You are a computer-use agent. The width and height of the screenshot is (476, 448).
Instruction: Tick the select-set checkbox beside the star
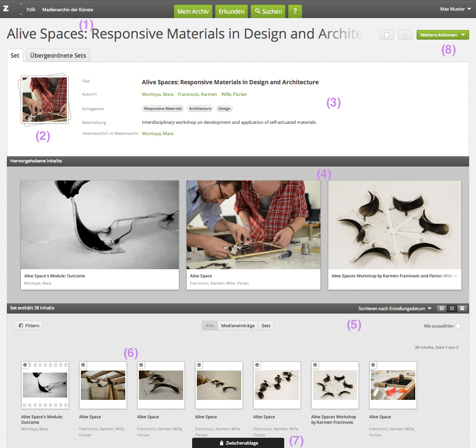387,35
